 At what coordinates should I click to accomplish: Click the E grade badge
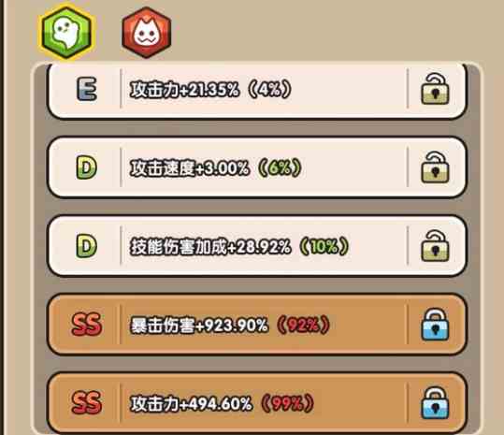click(87, 89)
